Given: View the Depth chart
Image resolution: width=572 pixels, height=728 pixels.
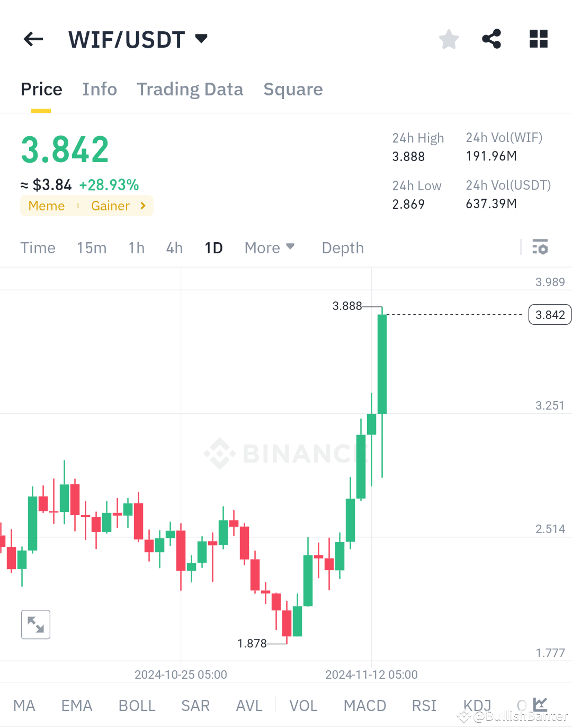Looking at the screenshot, I should (342, 247).
